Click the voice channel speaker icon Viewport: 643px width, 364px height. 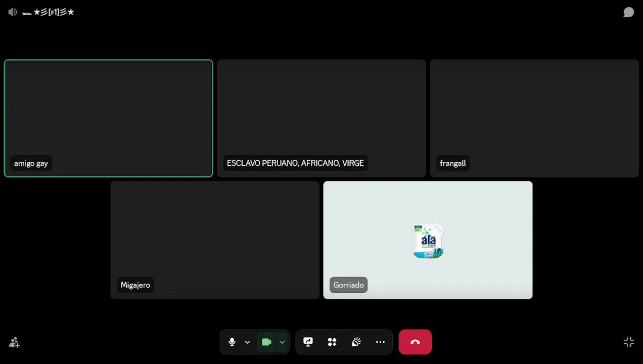click(x=13, y=12)
